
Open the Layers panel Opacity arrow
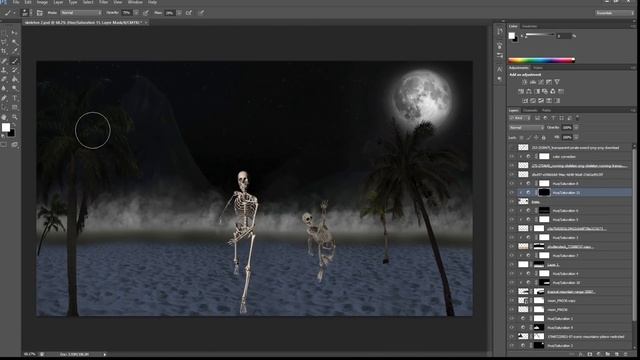click(576, 128)
